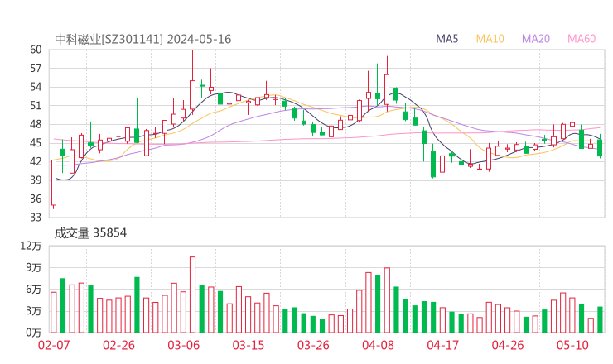Select the first red volume bar above 02-07
The width and height of the screenshot is (613, 364).
click(x=54, y=313)
